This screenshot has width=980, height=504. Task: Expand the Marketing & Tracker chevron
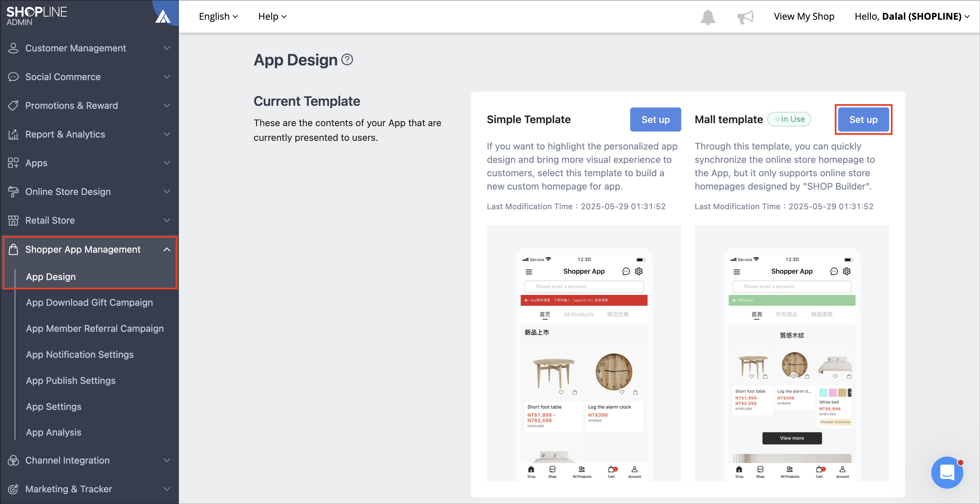click(167, 489)
